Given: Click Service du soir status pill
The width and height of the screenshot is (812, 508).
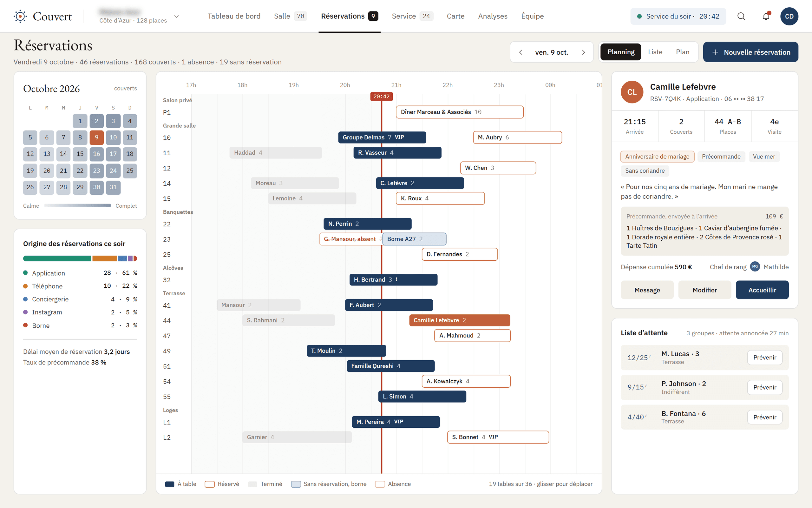Looking at the screenshot, I should point(678,16).
